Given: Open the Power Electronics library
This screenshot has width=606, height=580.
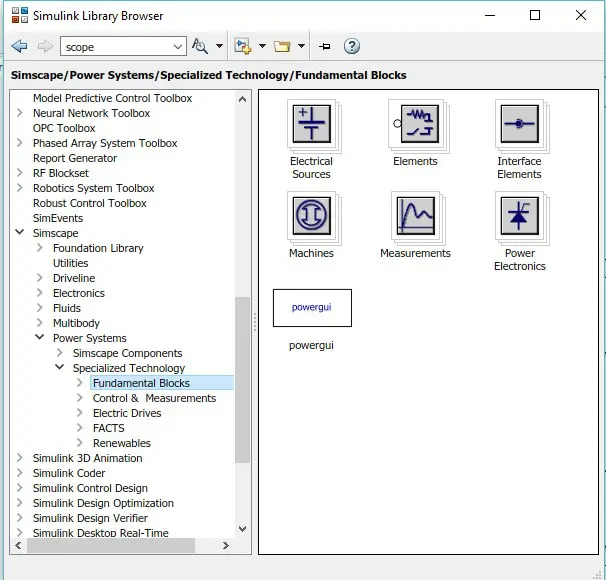Looking at the screenshot, I should (519, 217).
